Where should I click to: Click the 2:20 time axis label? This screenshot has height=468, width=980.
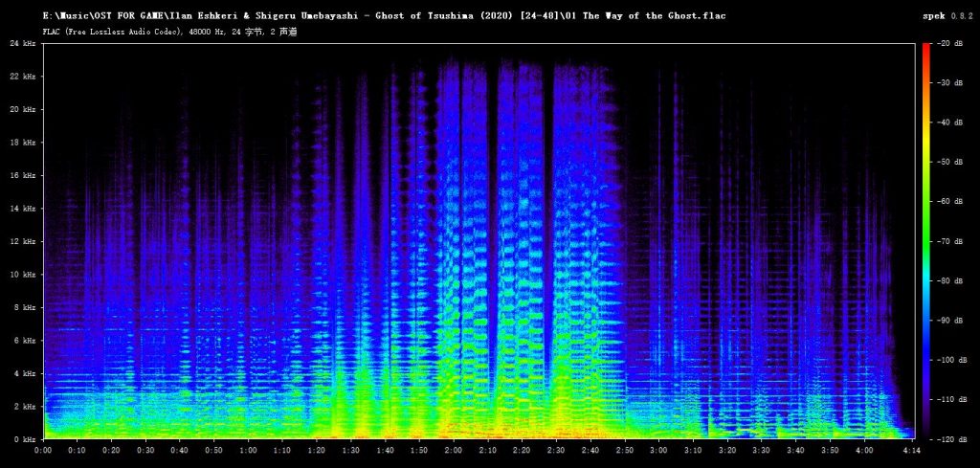522,450
